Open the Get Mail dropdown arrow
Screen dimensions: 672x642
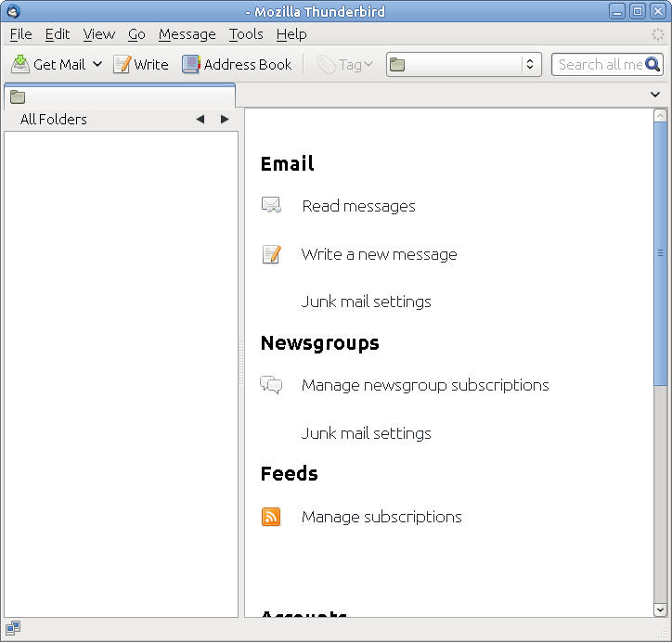coord(97,64)
